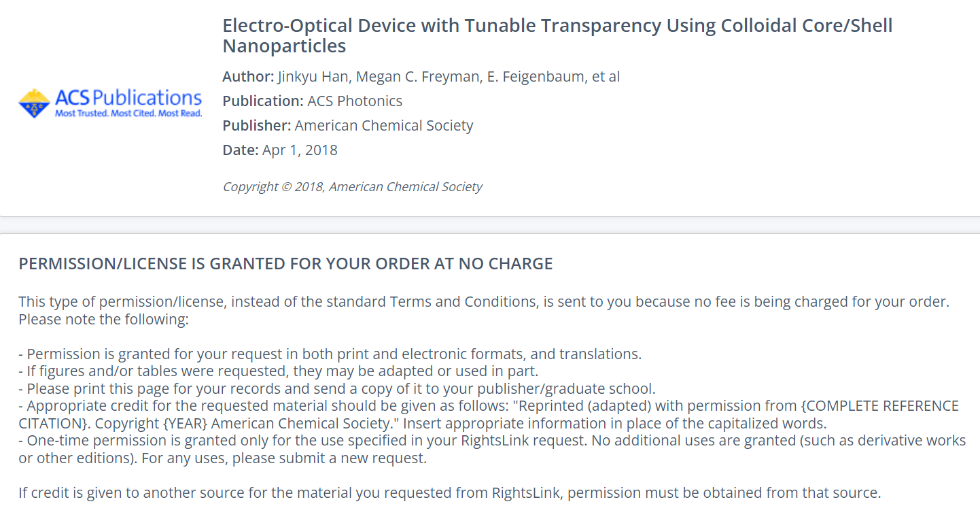Click the Publisher American Chemical Society line
Image resolution: width=980 pixels, height=506 pixels.
coord(347,125)
